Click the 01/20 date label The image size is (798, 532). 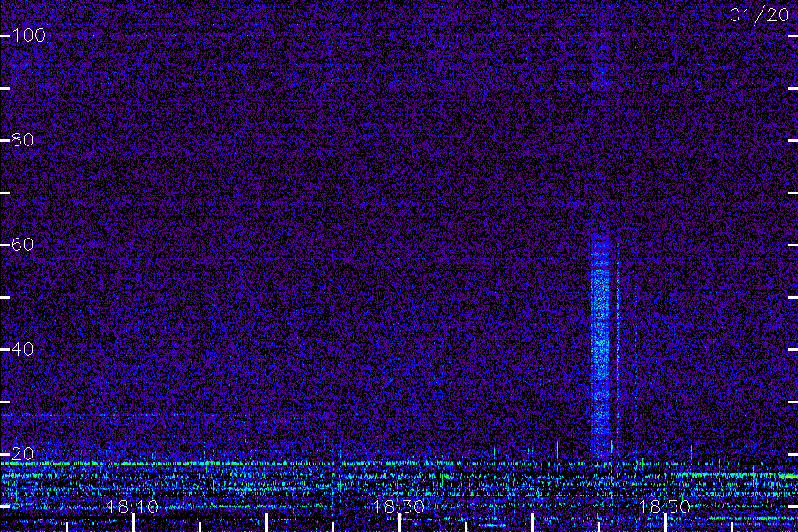coord(759,15)
